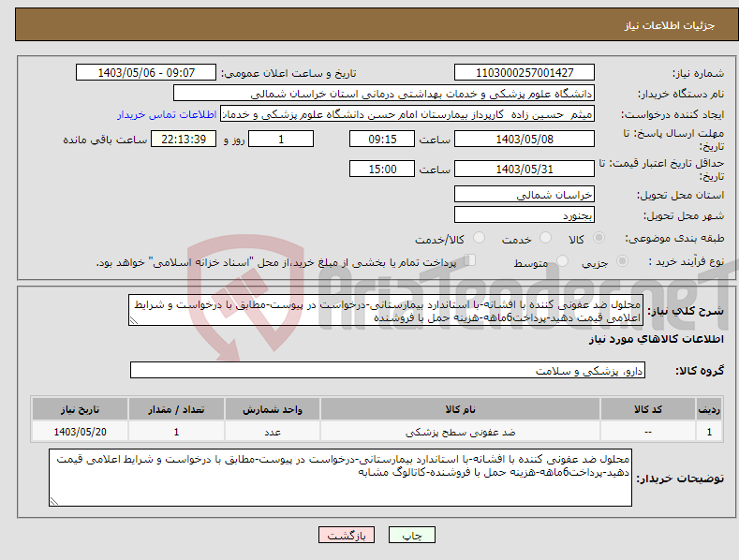The width and height of the screenshot is (739, 560).
Task: Click the item code cell showing --
Action: point(647,432)
